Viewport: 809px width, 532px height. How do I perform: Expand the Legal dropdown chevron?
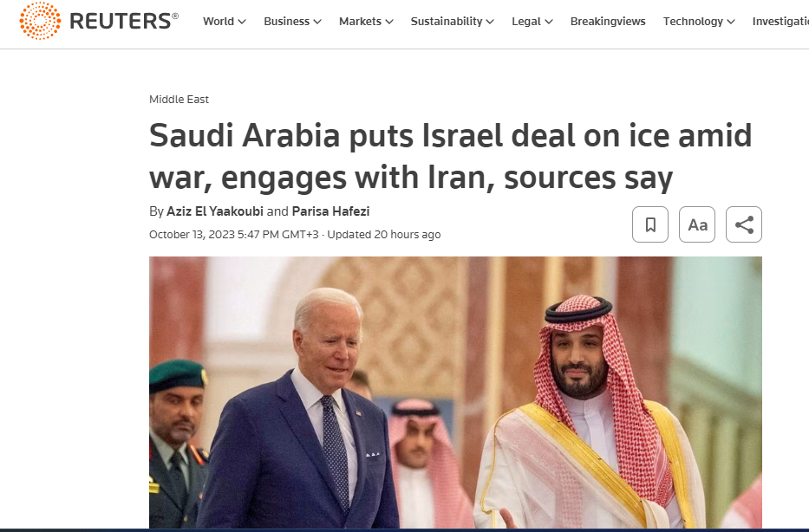(549, 22)
